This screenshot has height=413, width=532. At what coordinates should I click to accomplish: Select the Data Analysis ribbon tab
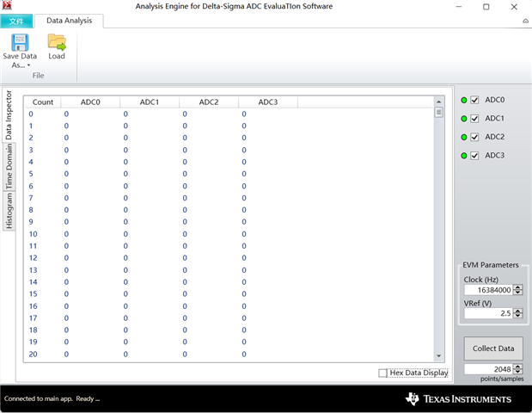(x=70, y=21)
